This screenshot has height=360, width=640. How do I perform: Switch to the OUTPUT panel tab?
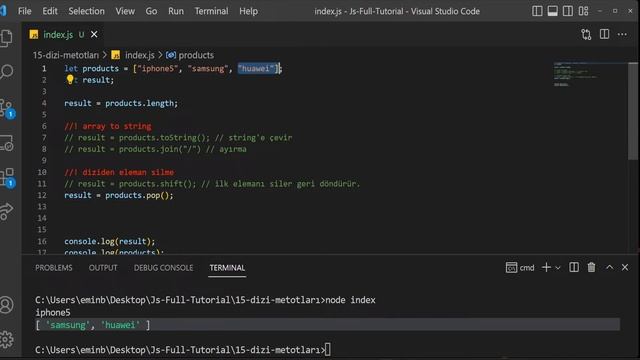point(103,268)
